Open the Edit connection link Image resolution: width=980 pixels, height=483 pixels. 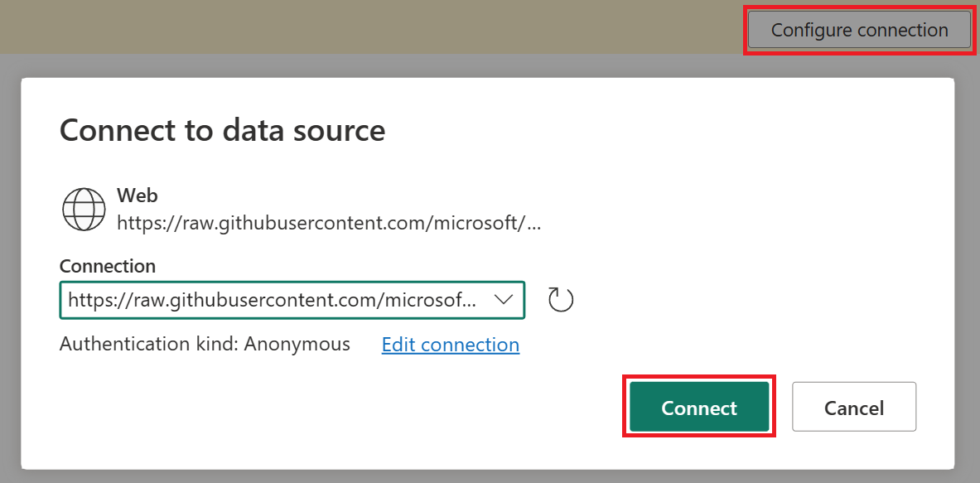pyautogui.click(x=451, y=345)
